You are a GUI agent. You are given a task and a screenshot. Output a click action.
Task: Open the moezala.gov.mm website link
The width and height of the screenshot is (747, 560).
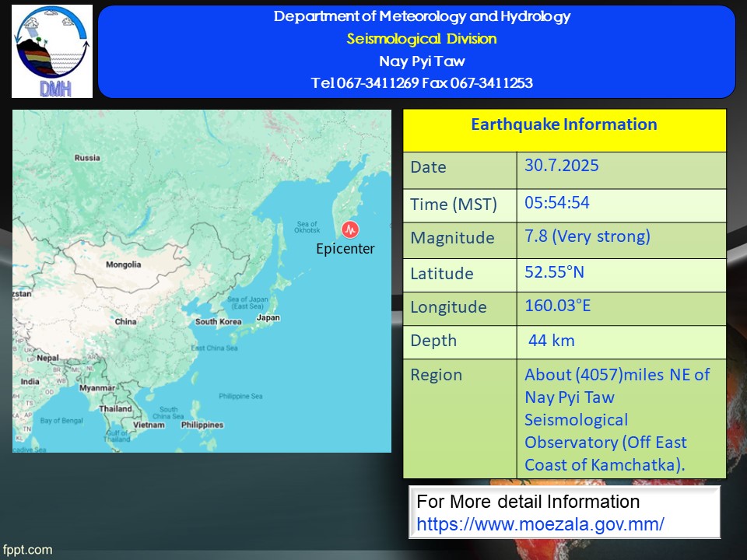pos(540,524)
